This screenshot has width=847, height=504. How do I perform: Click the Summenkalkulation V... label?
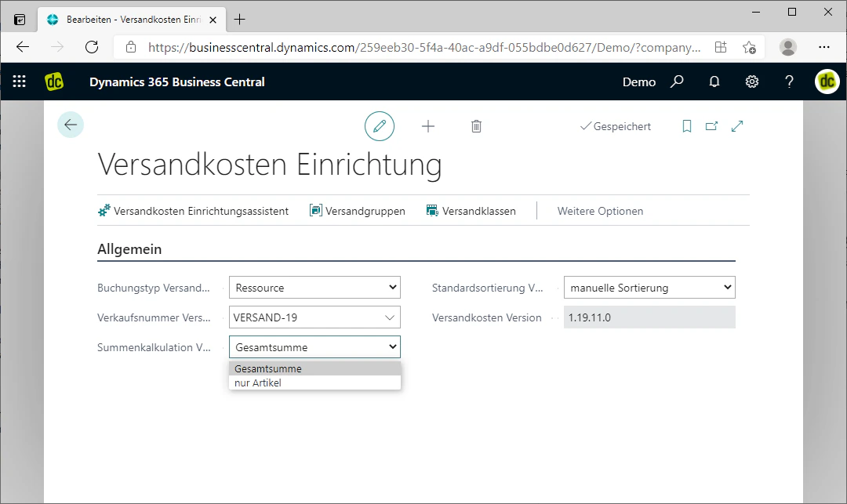pyautogui.click(x=154, y=347)
